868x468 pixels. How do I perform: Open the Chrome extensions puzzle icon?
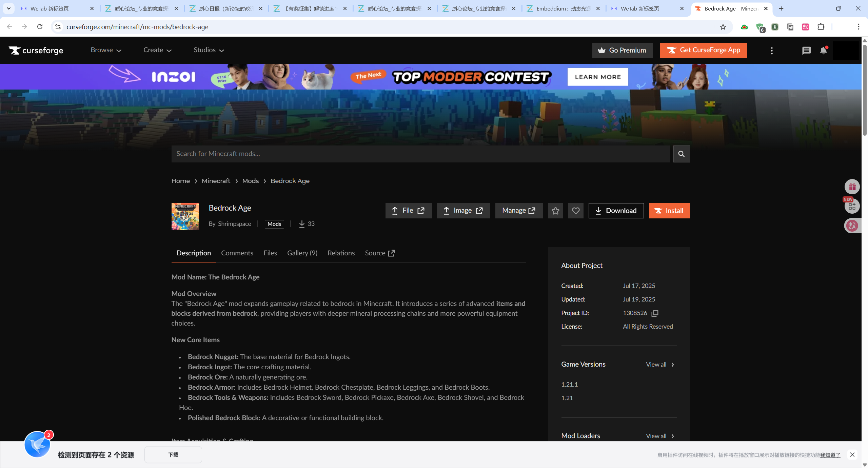pos(821,27)
